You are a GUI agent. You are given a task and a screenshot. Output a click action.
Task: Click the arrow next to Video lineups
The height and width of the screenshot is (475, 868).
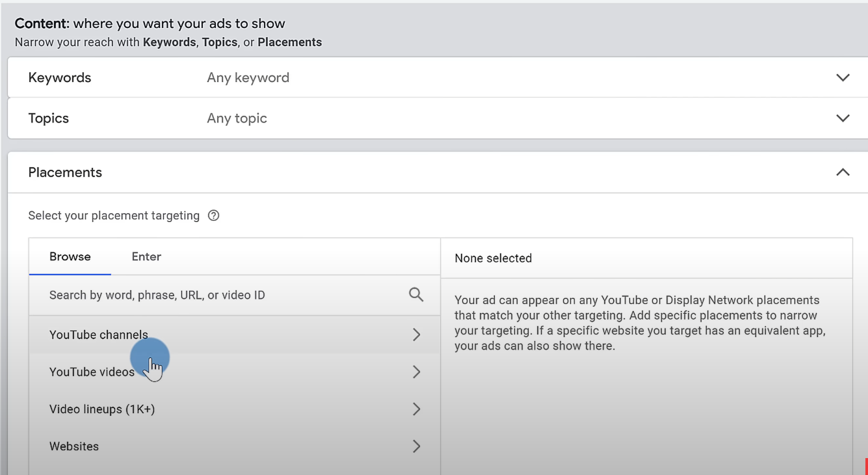point(416,409)
